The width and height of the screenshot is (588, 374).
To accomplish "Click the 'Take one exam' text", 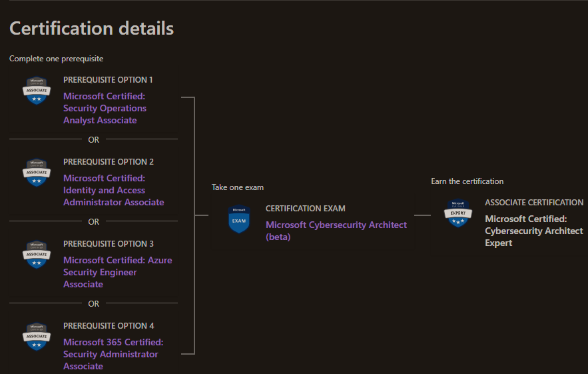I will pos(237,187).
